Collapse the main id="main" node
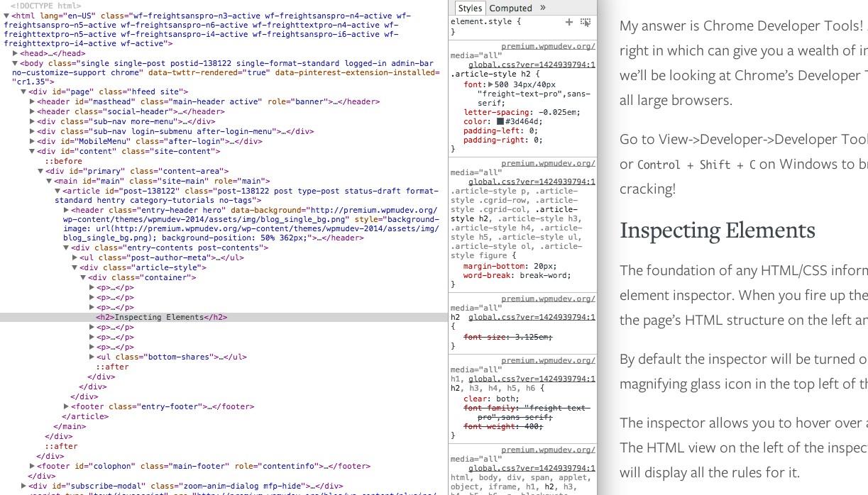Screen dimensions: 868x495 click(x=49, y=182)
